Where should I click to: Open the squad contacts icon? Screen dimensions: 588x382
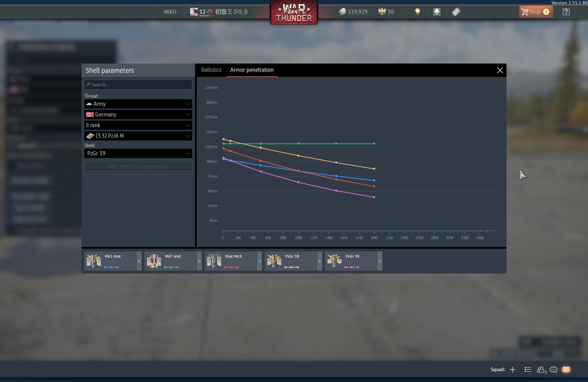click(541, 369)
